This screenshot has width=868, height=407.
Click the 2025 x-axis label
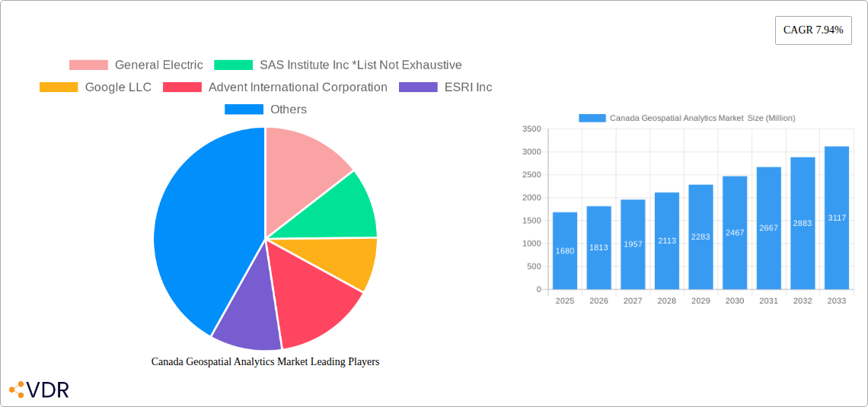565,300
